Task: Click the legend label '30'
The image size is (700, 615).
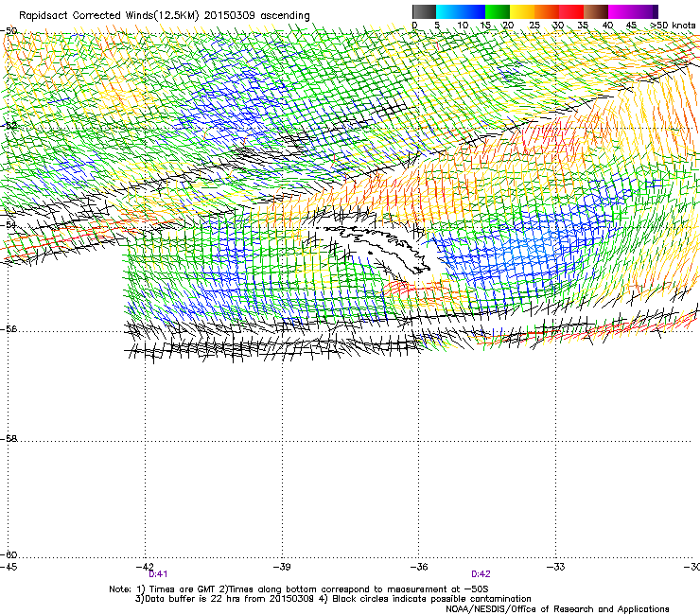Action: coord(558,26)
